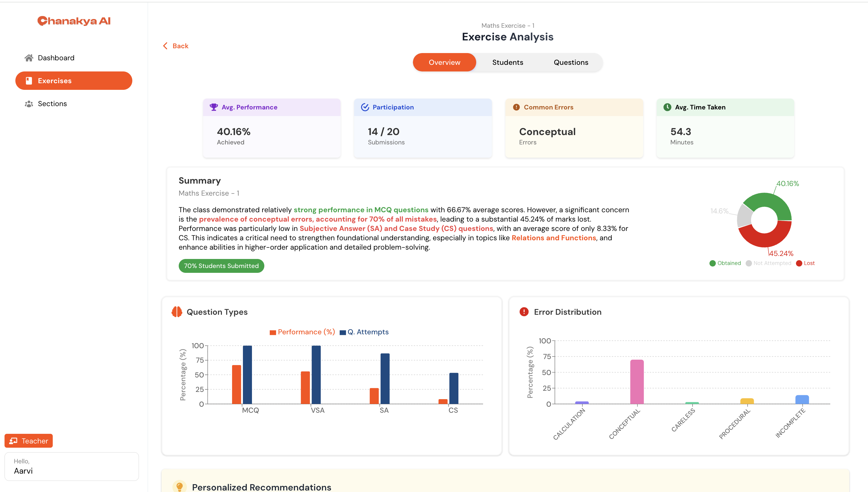Image resolution: width=868 pixels, height=492 pixels.
Task: Go back using the Back link
Action: (x=175, y=46)
